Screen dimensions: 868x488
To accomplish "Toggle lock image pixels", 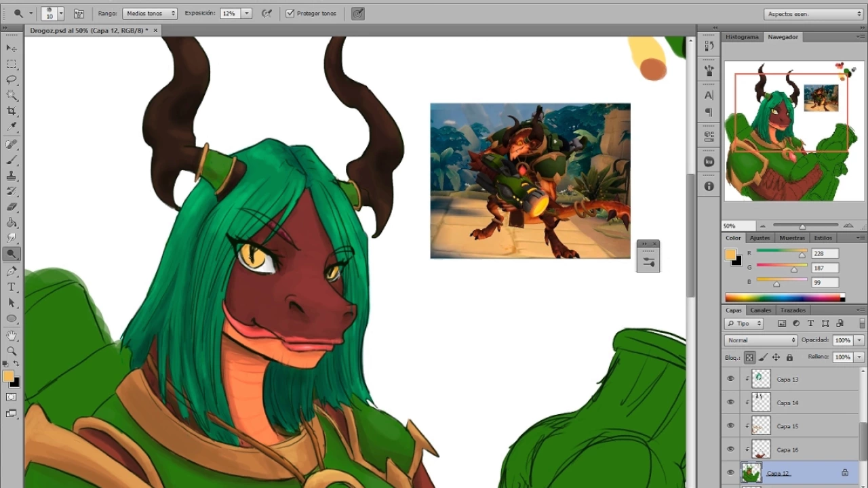I will pyautogui.click(x=763, y=357).
